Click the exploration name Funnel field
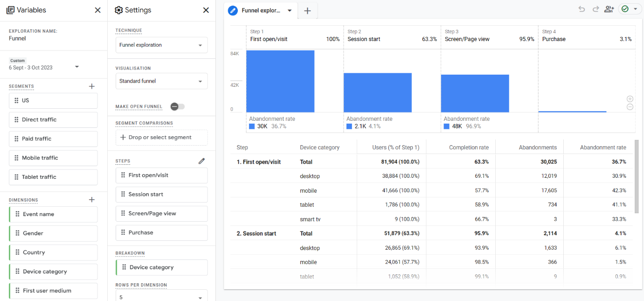Screen dimensions: 644x301 (x=17, y=39)
